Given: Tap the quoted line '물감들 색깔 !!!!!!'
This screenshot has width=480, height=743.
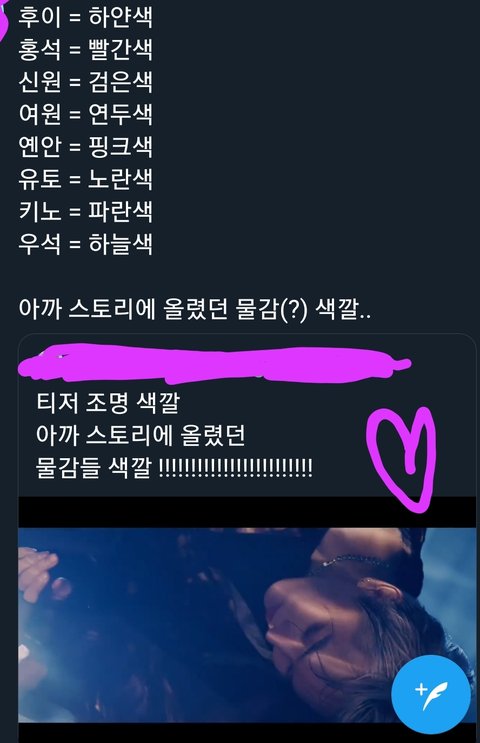Looking at the screenshot, I should [x=174, y=468].
